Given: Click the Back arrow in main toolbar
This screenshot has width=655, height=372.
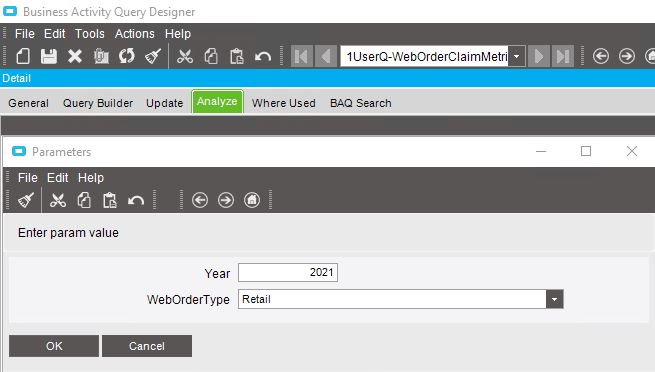Looking at the screenshot, I should (601, 56).
